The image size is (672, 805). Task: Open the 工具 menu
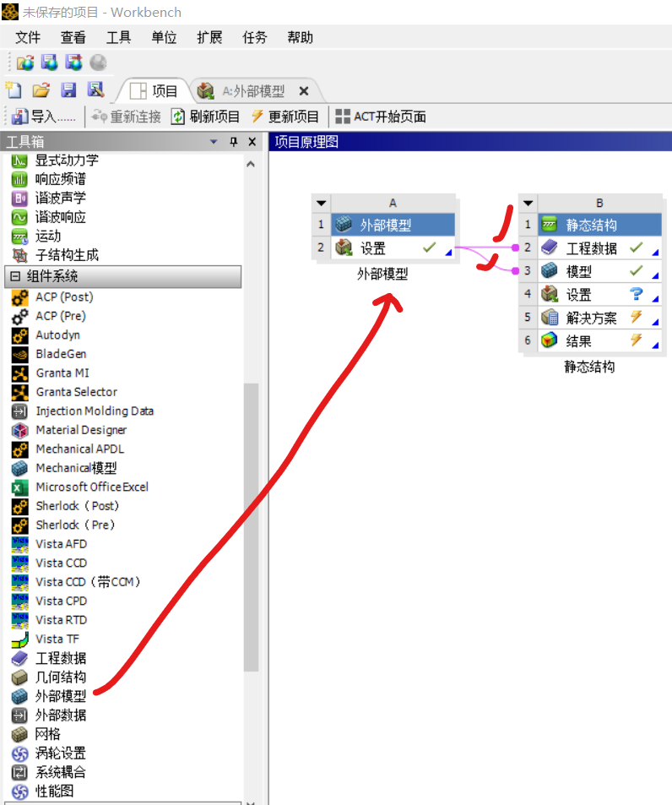[118, 37]
